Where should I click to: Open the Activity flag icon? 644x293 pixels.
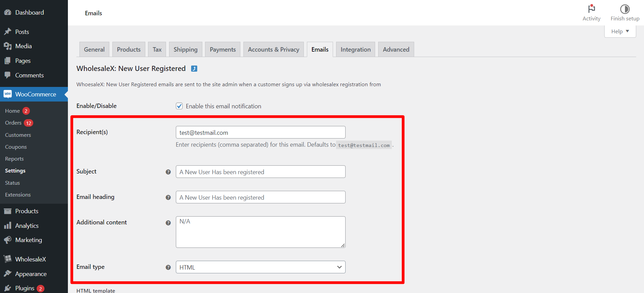coord(591,9)
